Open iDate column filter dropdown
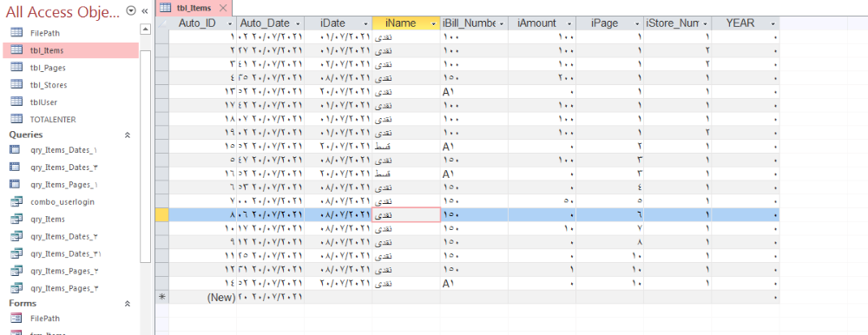 point(365,23)
